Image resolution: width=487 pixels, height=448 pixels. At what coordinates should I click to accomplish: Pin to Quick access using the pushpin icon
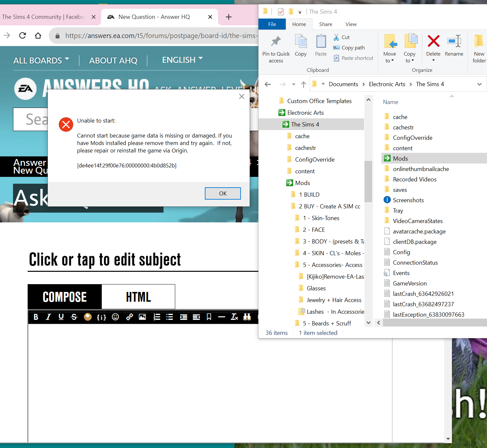(276, 42)
